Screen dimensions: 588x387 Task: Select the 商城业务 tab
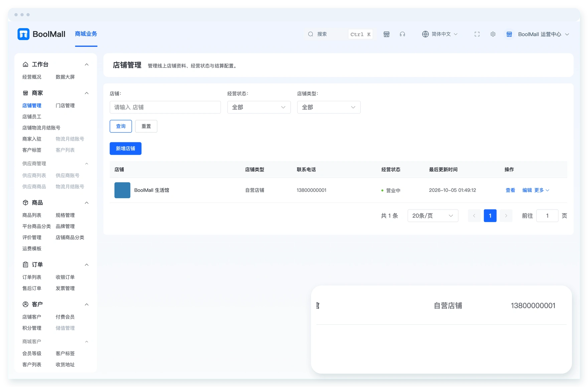click(x=86, y=34)
